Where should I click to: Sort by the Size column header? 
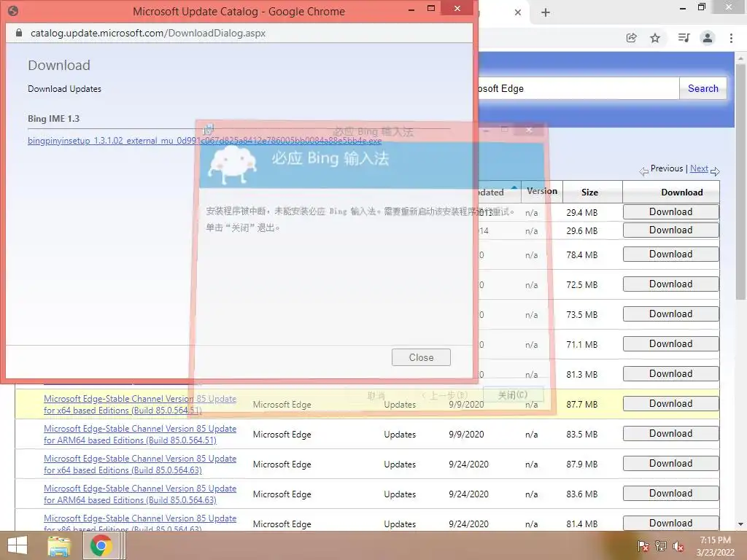pos(589,192)
